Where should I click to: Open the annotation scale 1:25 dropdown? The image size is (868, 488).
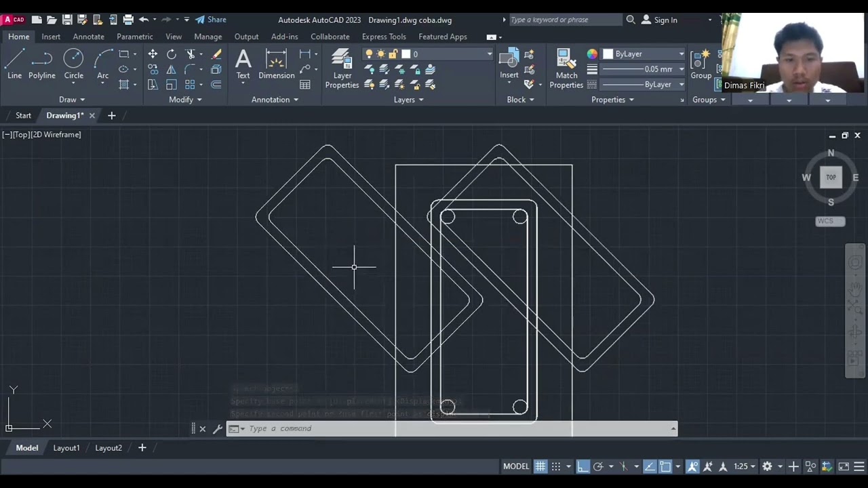745,466
